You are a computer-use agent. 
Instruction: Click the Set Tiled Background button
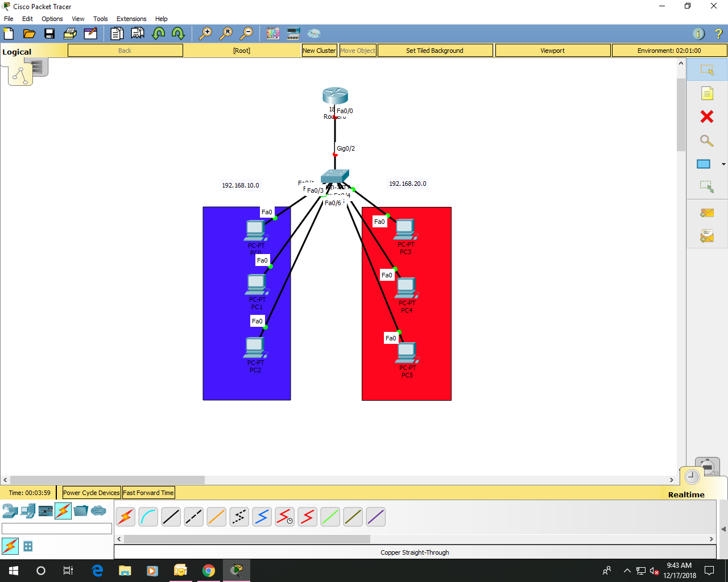pyautogui.click(x=435, y=50)
